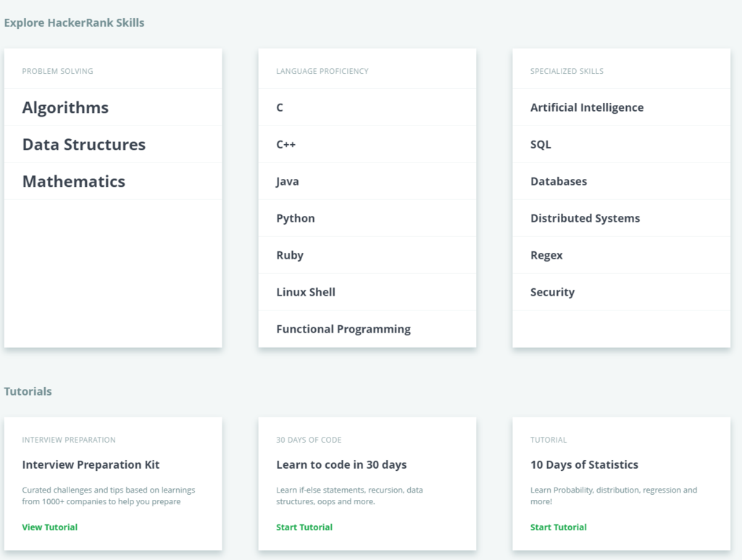Click the Specialized Skills card header
Viewport: 742px width, 560px height.
point(567,71)
